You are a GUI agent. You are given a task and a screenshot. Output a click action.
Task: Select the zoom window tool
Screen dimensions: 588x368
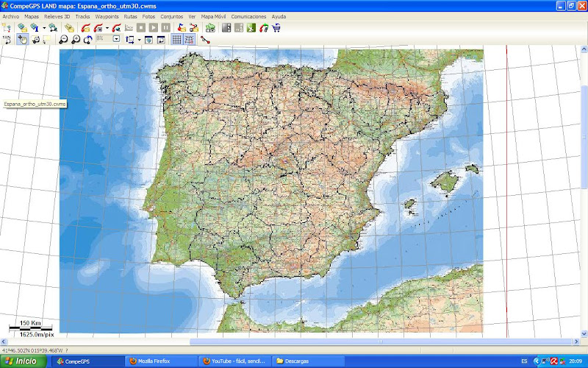tap(35, 39)
